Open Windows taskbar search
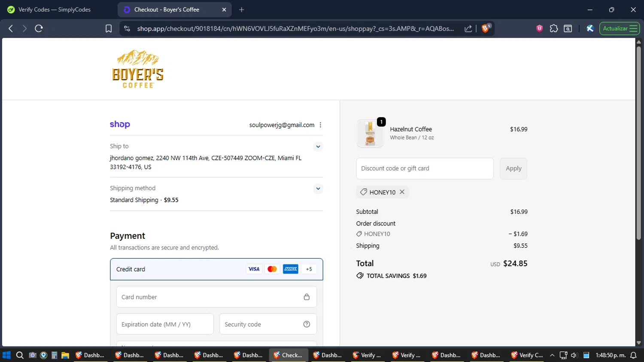Viewport: 644px width, 362px height. click(20, 355)
